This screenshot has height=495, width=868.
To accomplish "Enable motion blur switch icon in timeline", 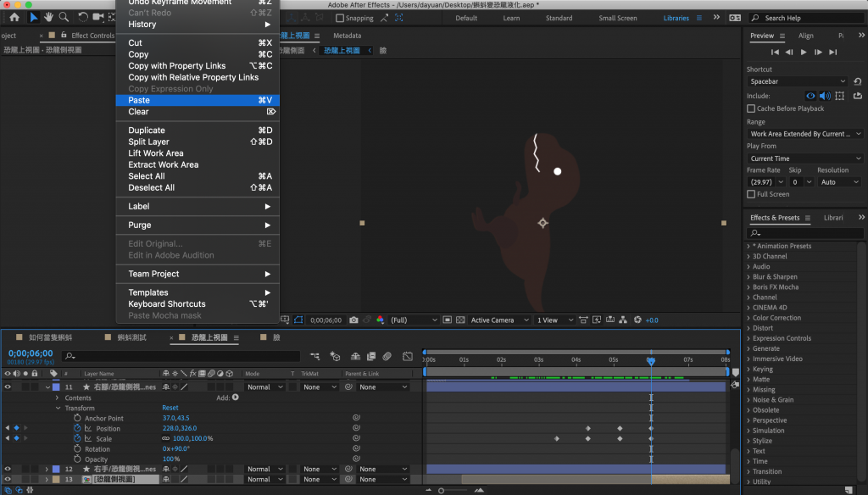I will 387,357.
